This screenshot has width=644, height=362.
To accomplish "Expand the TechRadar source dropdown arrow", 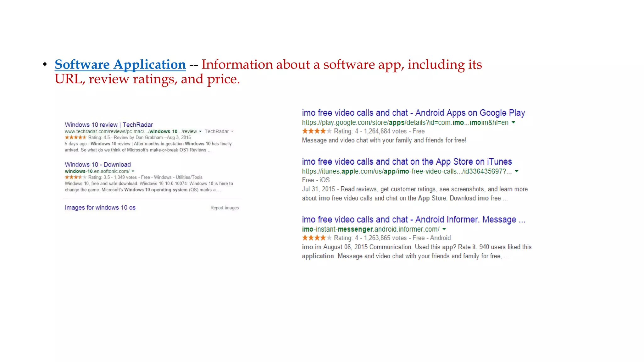I will [232, 132].
